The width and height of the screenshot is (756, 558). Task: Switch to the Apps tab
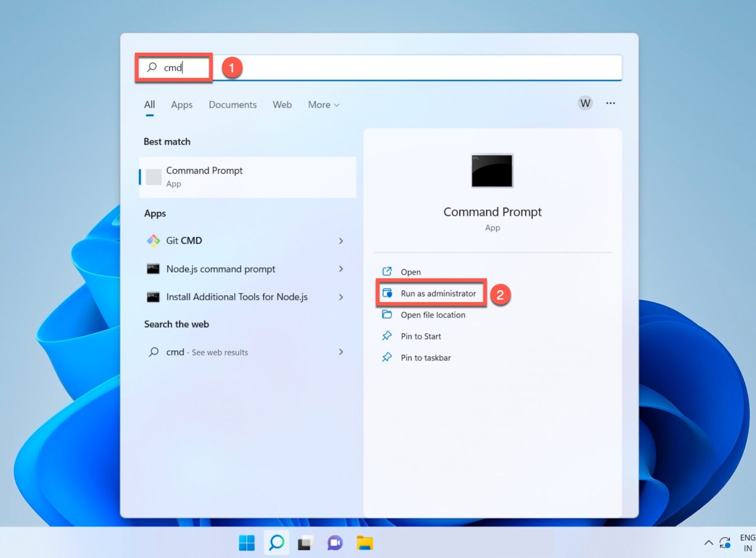point(181,105)
